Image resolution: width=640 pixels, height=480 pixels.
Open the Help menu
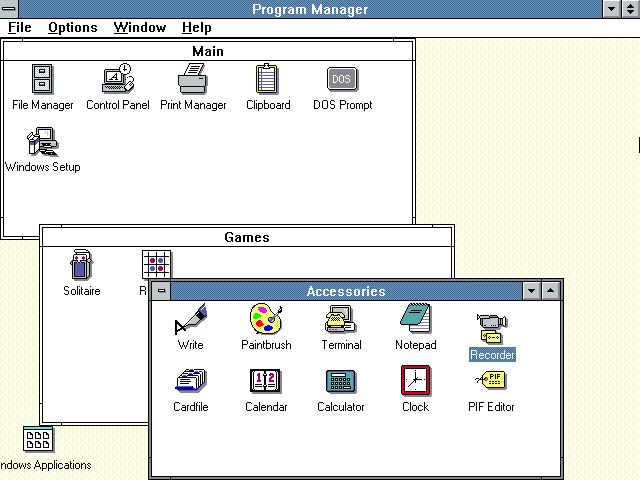[196, 27]
